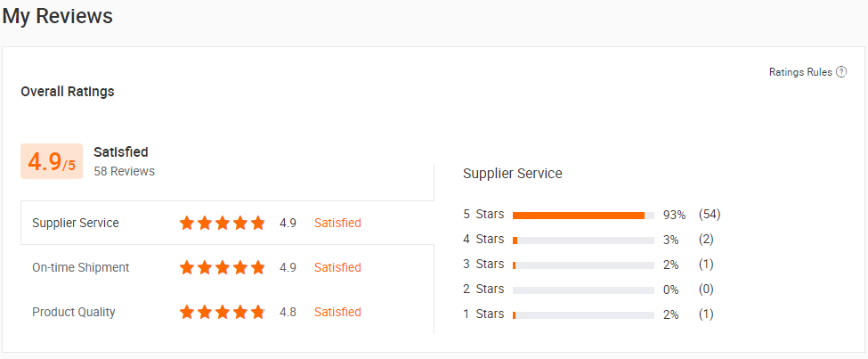This screenshot has height=359, width=868.
Task: Click the 4.9/5 overall score badge
Action: [x=52, y=161]
